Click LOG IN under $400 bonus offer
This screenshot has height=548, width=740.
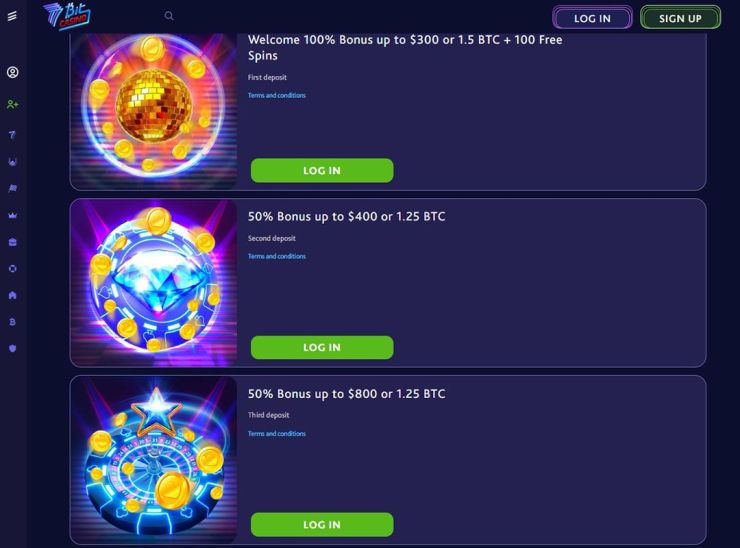322,347
